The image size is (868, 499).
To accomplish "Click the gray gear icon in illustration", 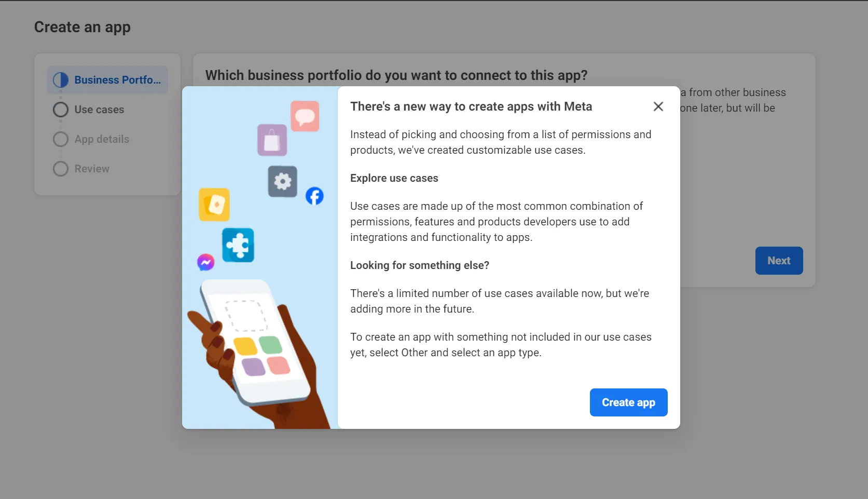I will point(283,182).
